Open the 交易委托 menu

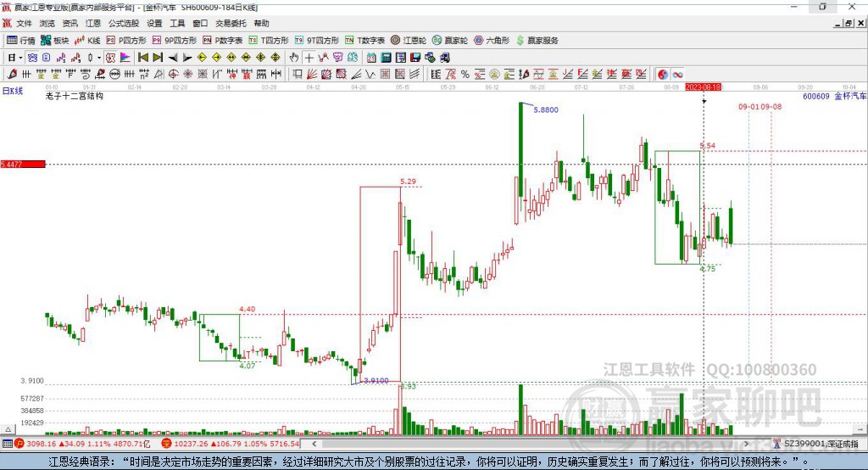click(231, 23)
